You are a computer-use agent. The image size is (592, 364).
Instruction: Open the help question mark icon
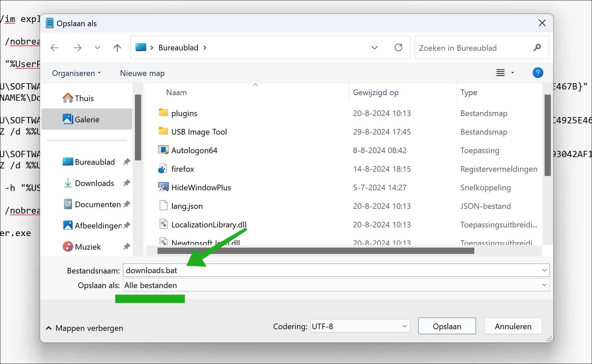(x=538, y=73)
